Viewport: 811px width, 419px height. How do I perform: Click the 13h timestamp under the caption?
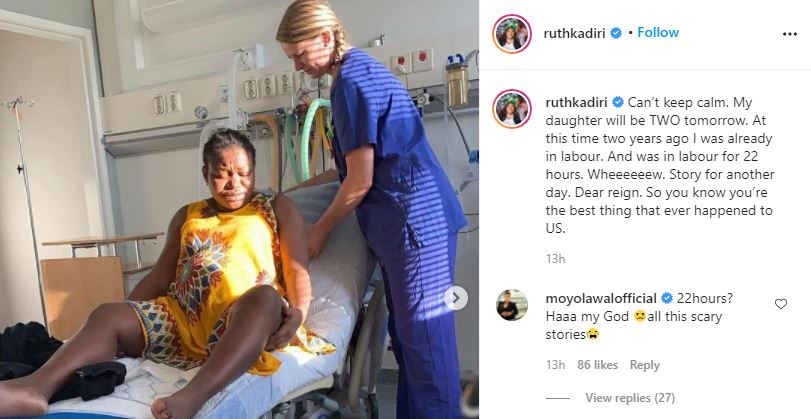(x=555, y=259)
